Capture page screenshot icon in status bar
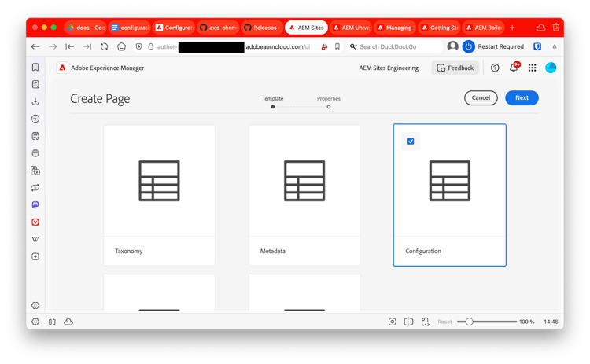The width and height of the screenshot is (590, 364). (x=392, y=322)
